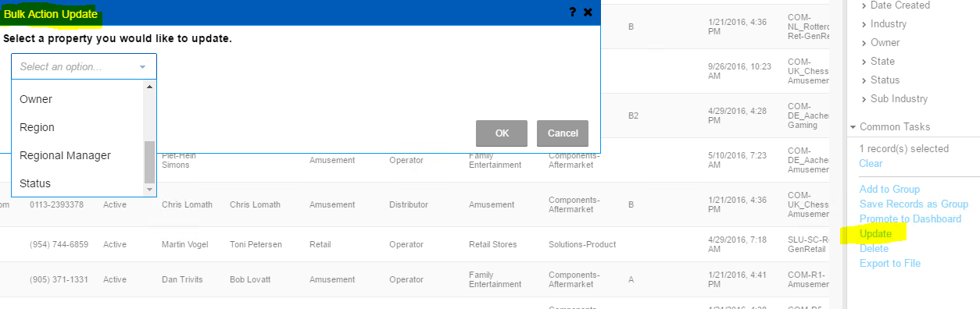Select Active status in Martin Vogel row
Viewport: 980px width, 309px height.
tap(115, 244)
